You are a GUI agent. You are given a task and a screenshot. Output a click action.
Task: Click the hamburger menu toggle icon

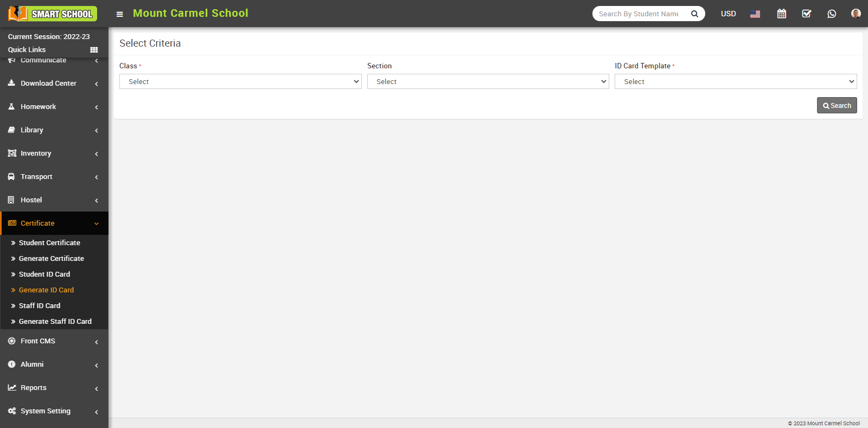120,14
